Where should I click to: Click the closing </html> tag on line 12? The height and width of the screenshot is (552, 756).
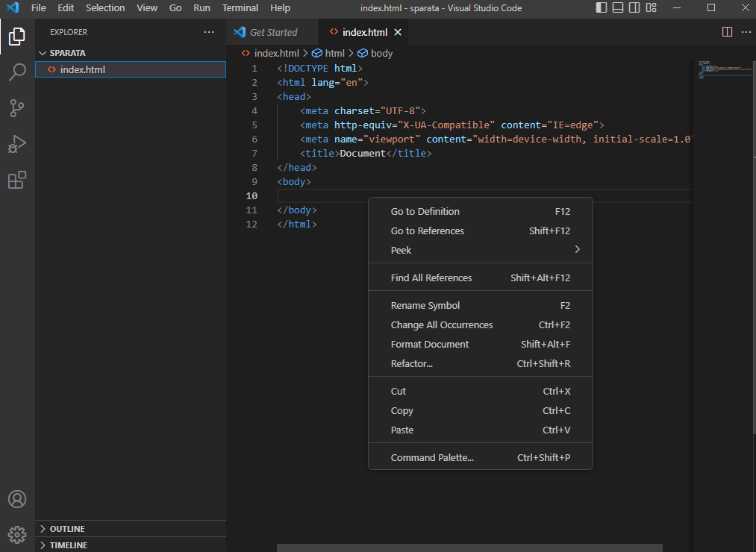click(296, 225)
